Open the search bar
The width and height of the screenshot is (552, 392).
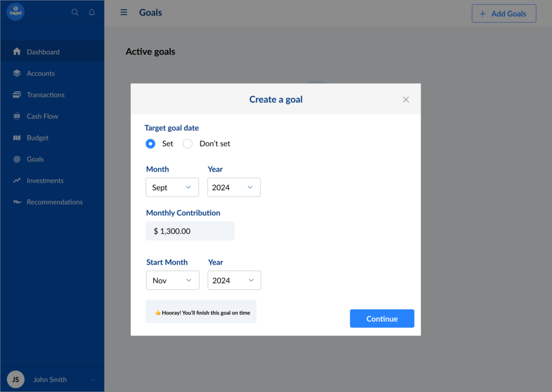coord(75,11)
